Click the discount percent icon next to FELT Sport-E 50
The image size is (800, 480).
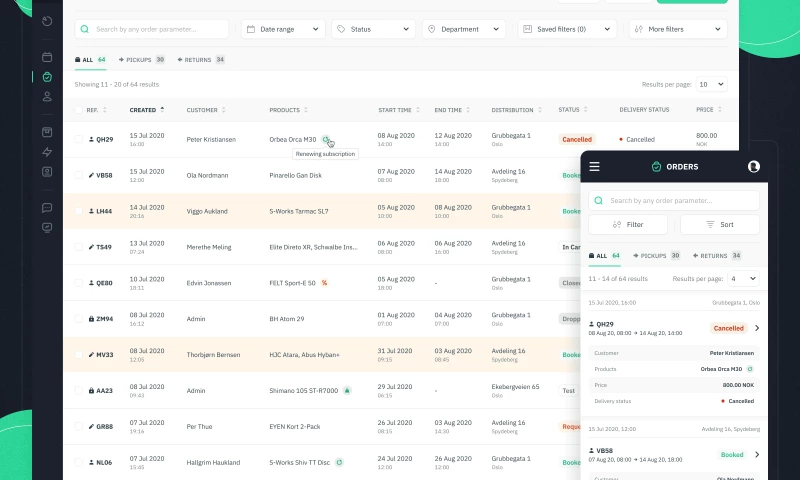tap(324, 283)
